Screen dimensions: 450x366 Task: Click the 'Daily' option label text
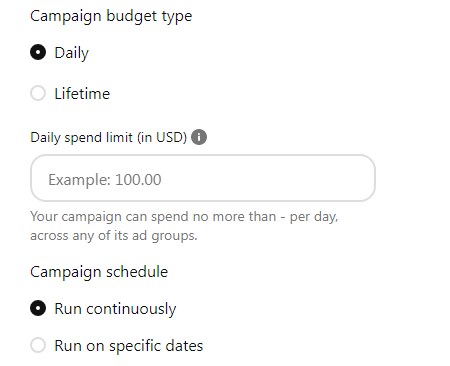pyautogui.click(x=72, y=53)
